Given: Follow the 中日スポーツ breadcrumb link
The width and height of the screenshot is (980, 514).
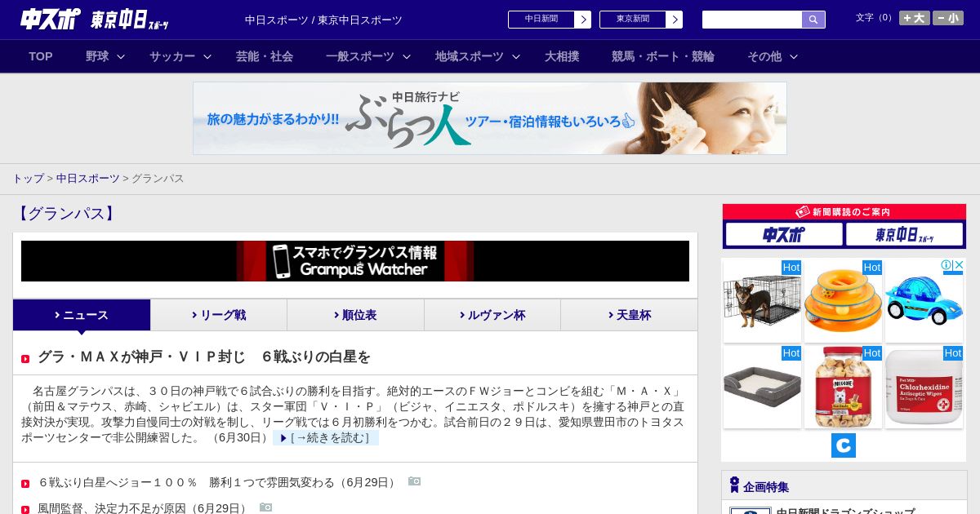Looking at the screenshot, I should pos(88,179).
